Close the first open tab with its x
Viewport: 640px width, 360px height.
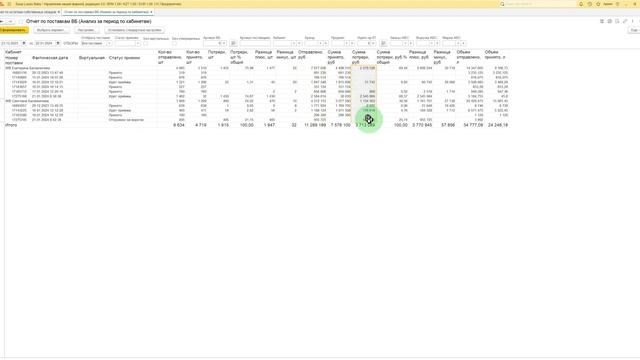59,12
